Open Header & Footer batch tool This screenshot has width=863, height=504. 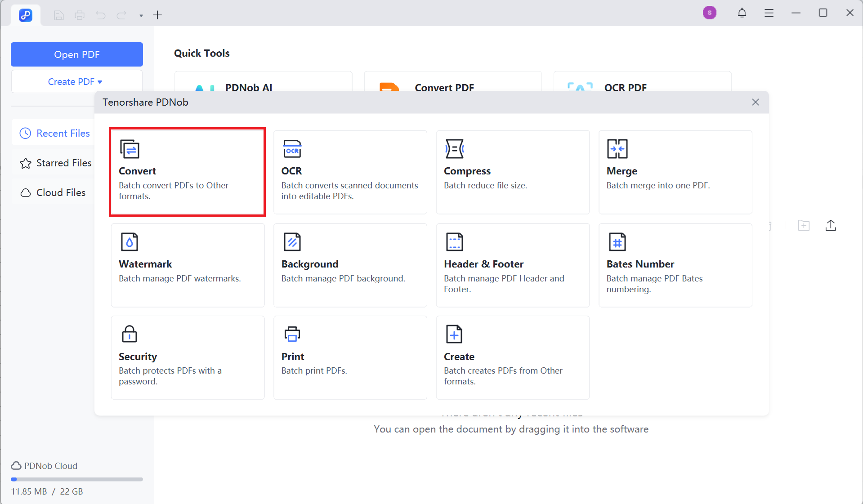click(x=512, y=265)
